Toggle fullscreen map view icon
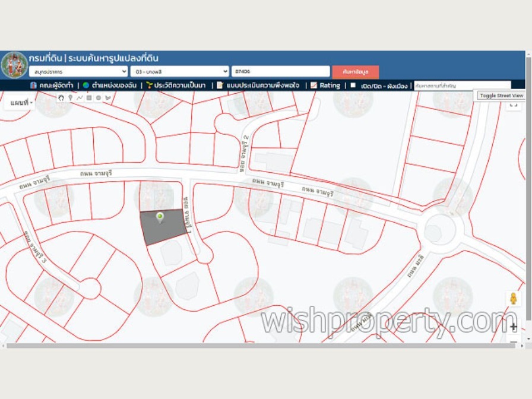The width and height of the screenshot is (532, 399). (x=514, y=105)
